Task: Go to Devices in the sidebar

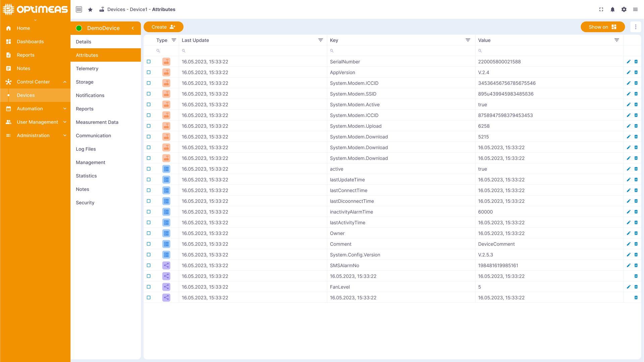Action: click(x=35, y=95)
